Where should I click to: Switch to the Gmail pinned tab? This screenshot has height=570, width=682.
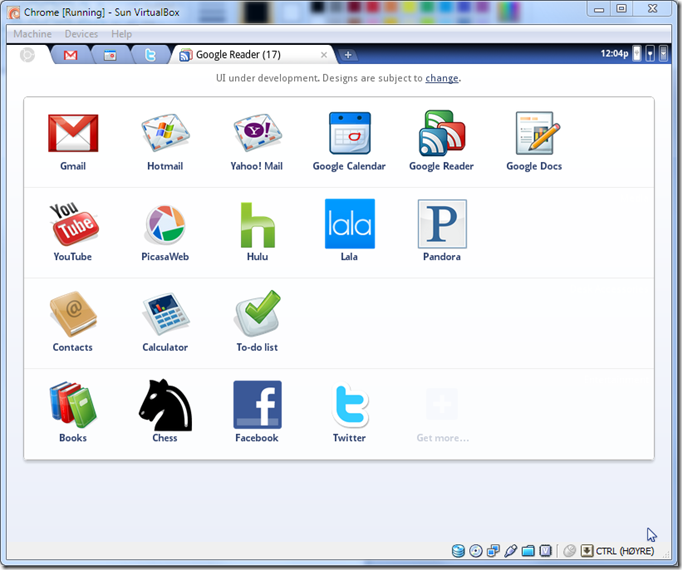[70, 55]
